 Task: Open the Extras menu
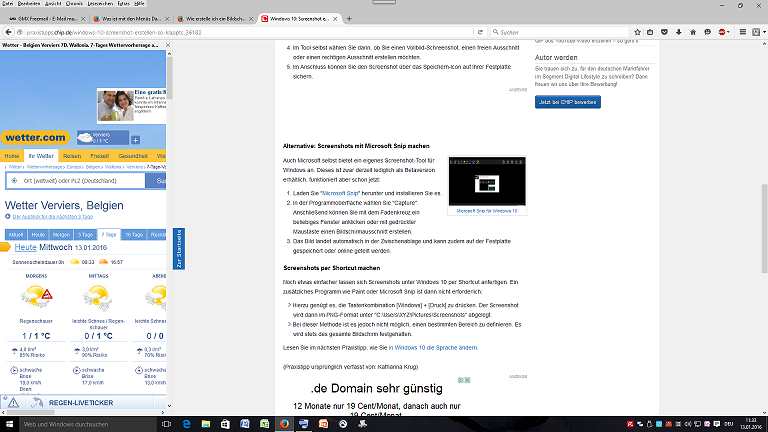point(123,3)
